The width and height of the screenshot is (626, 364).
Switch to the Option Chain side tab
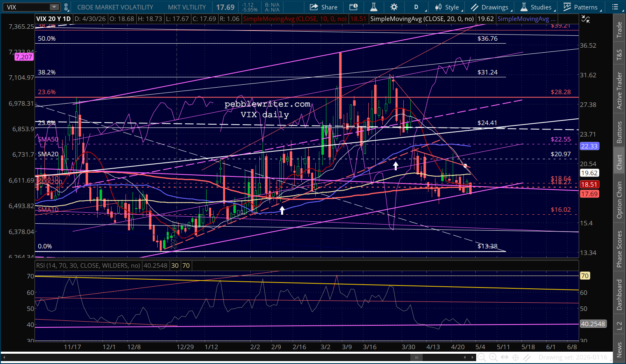point(619,200)
